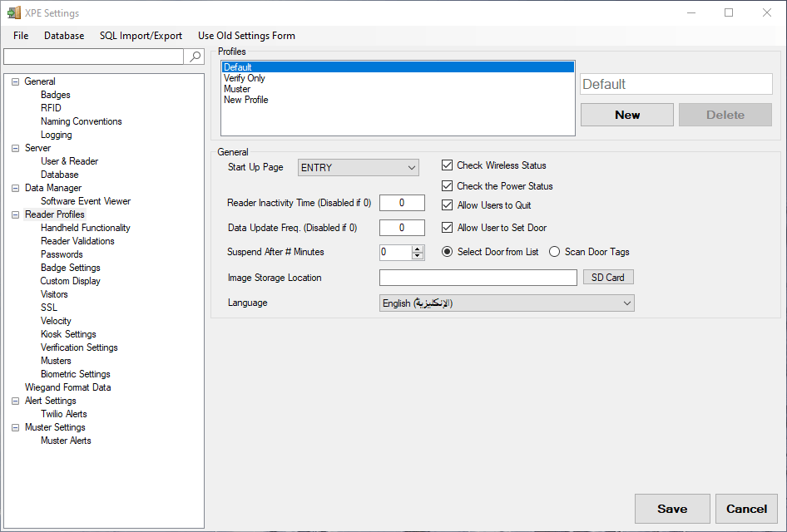Click the SD Card button
Viewport: 787px width, 532px height.
click(x=608, y=278)
